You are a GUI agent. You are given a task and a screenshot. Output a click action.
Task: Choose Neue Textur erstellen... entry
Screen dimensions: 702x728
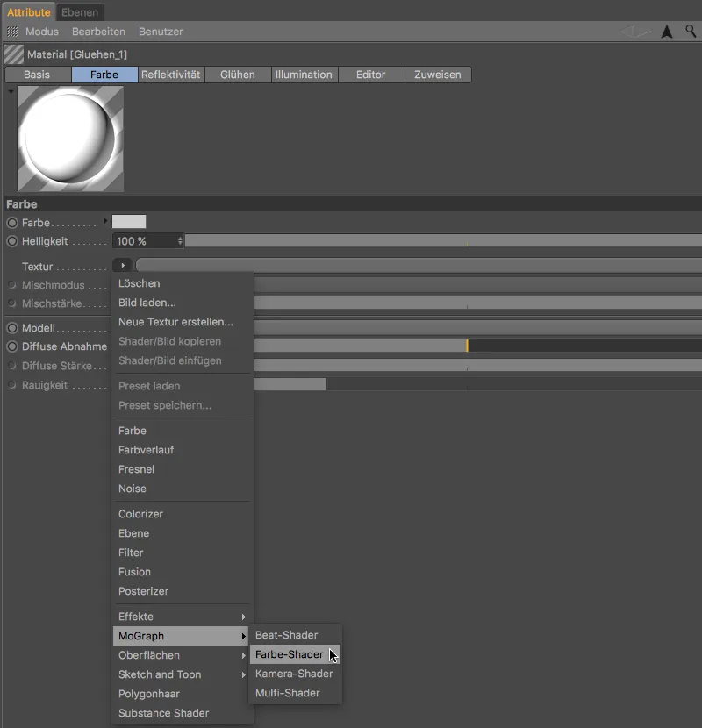click(x=183, y=322)
